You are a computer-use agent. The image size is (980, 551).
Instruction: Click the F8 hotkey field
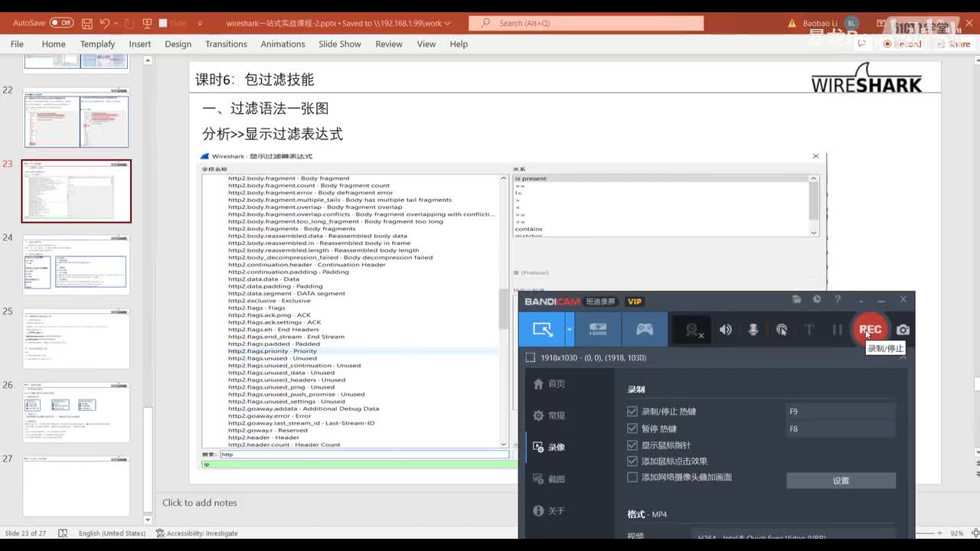pyautogui.click(x=841, y=429)
